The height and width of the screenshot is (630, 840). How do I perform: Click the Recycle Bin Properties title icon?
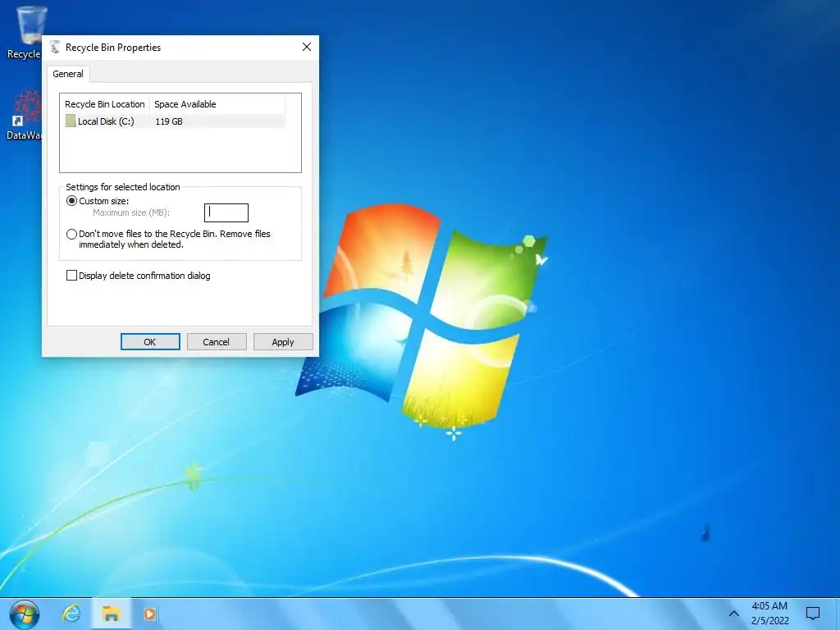pyautogui.click(x=55, y=47)
